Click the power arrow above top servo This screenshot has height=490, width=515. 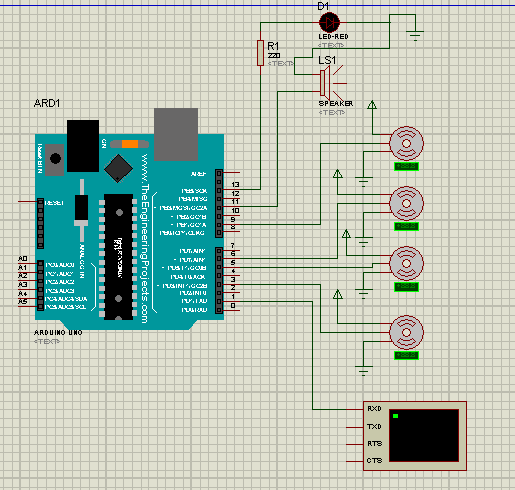[x=372, y=105]
